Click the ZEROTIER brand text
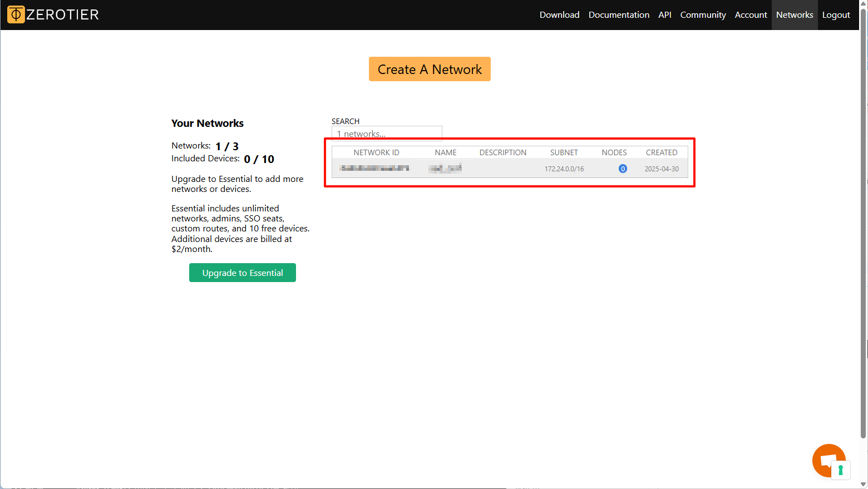This screenshot has width=868, height=489. point(62,15)
